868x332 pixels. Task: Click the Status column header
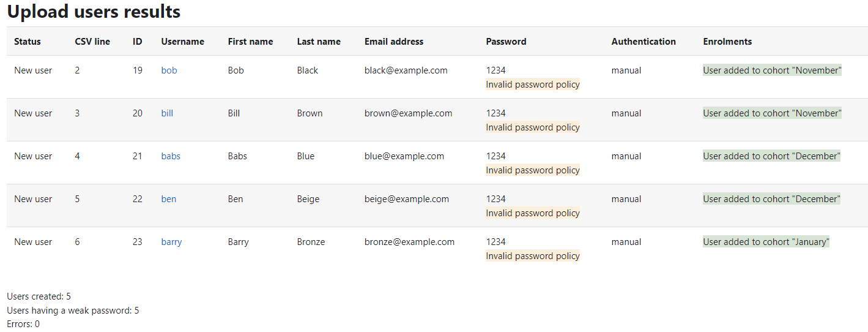click(x=28, y=42)
